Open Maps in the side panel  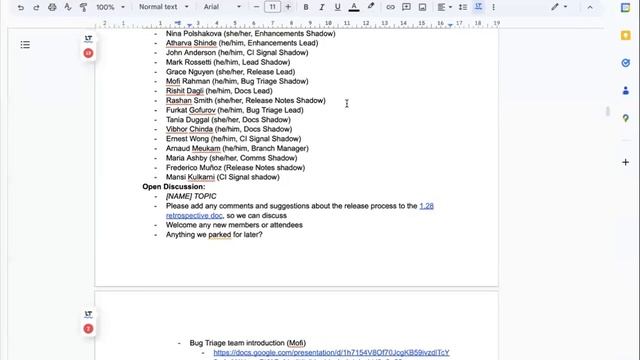(625, 118)
